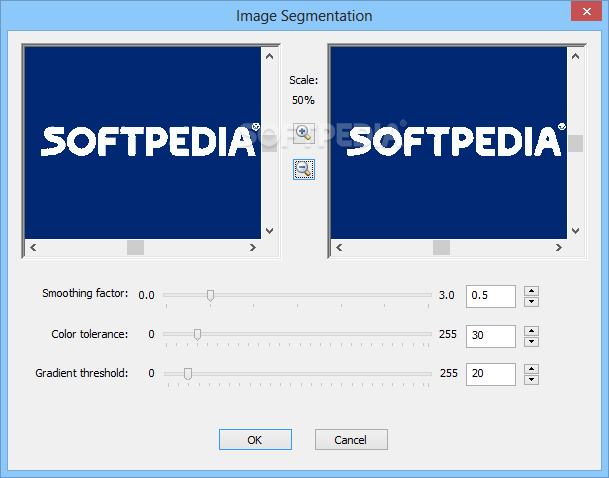Click the zoom in magnifier button

303,133
